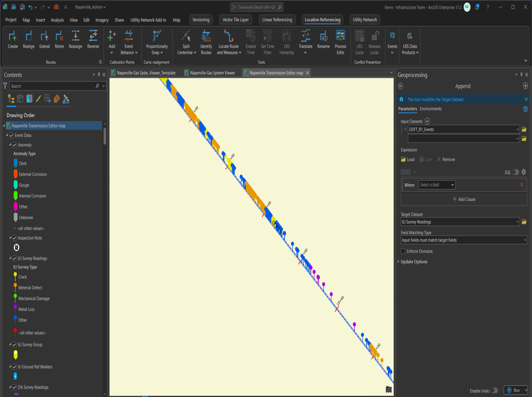Open LRS Data Products

[409, 41]
